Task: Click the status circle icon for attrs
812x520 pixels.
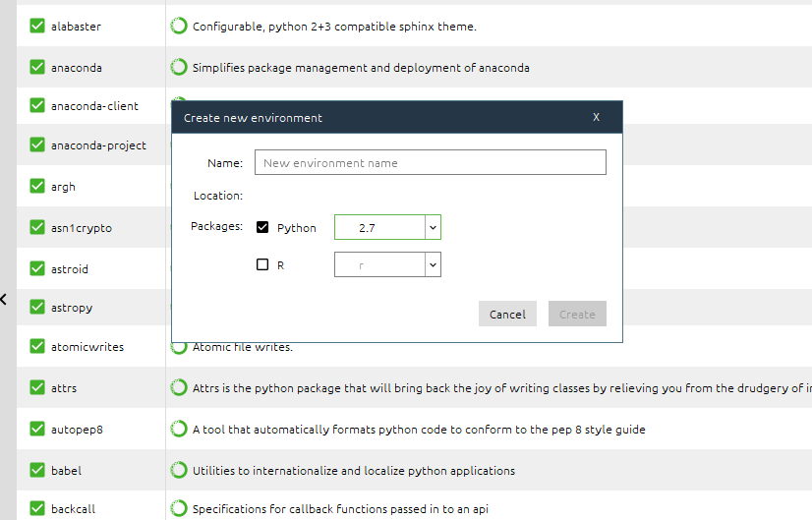Action: click(x=179, y=388)
